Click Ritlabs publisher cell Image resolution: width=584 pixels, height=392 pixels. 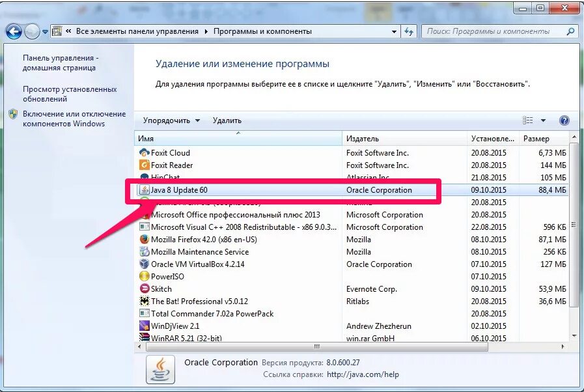click(357, 301)
